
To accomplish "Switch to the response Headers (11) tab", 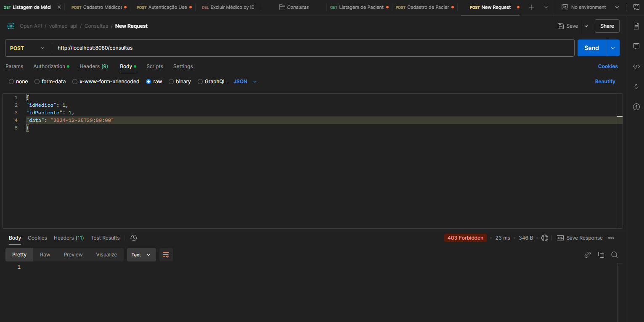I will (69, 238).
